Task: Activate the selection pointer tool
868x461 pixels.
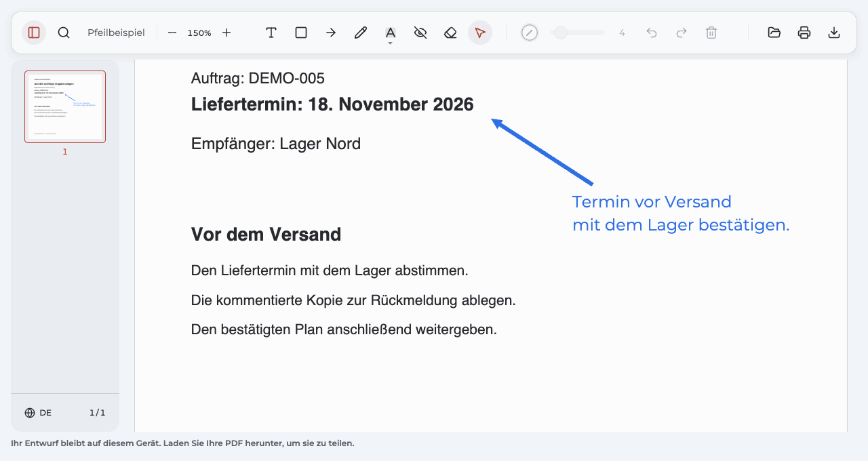Action: point(480,33)
